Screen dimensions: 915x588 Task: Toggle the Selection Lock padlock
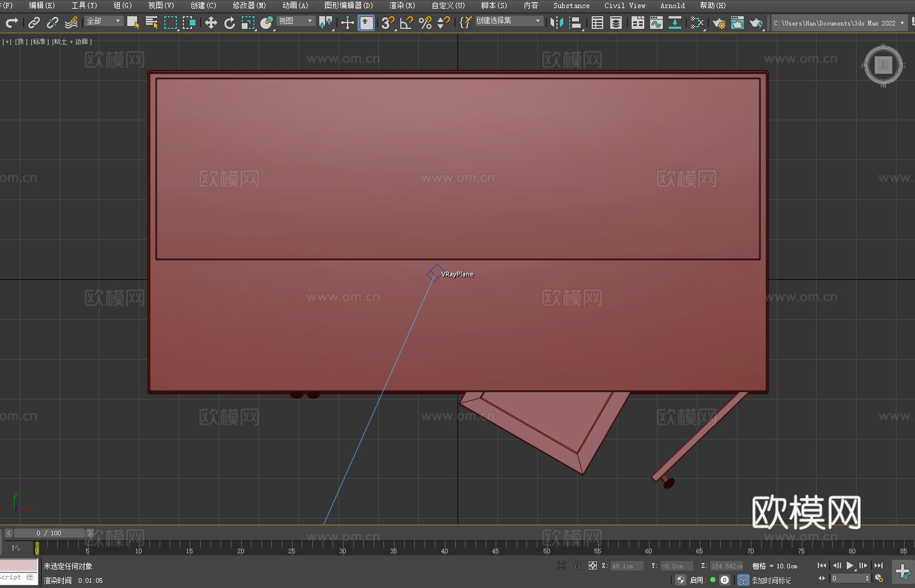(577, 565)
